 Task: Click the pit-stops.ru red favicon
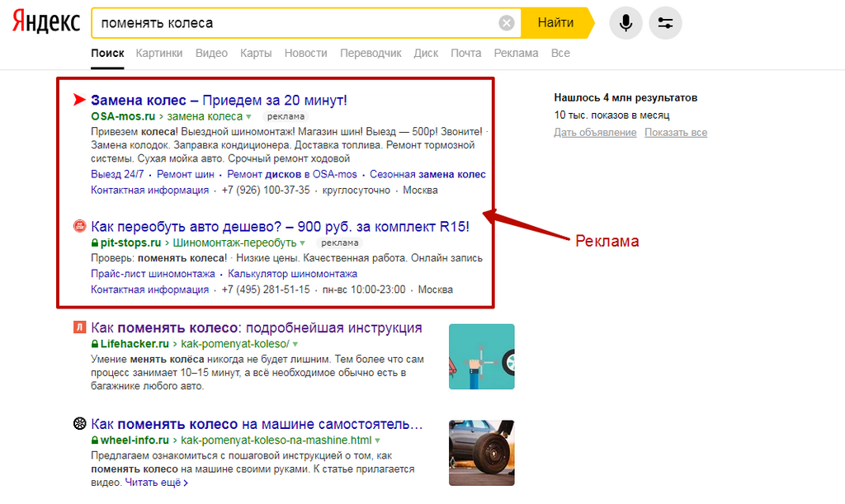click(80, 226)
